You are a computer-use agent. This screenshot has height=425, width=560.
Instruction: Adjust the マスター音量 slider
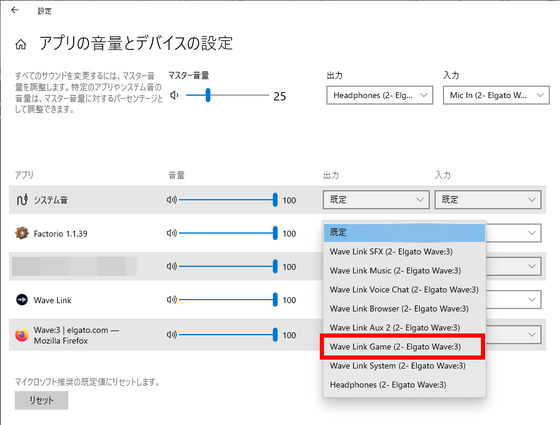coord(228,95)
